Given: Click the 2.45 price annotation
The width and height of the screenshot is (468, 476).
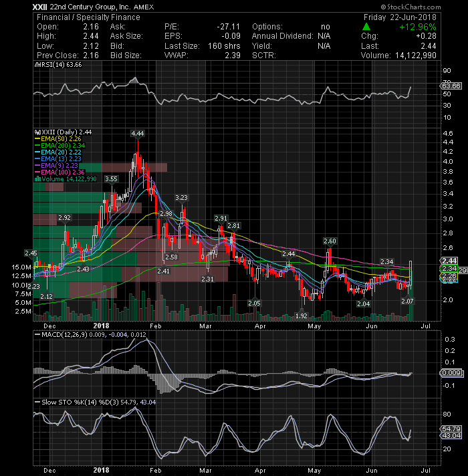Looking at the screenshot, I should coord(31,253).
